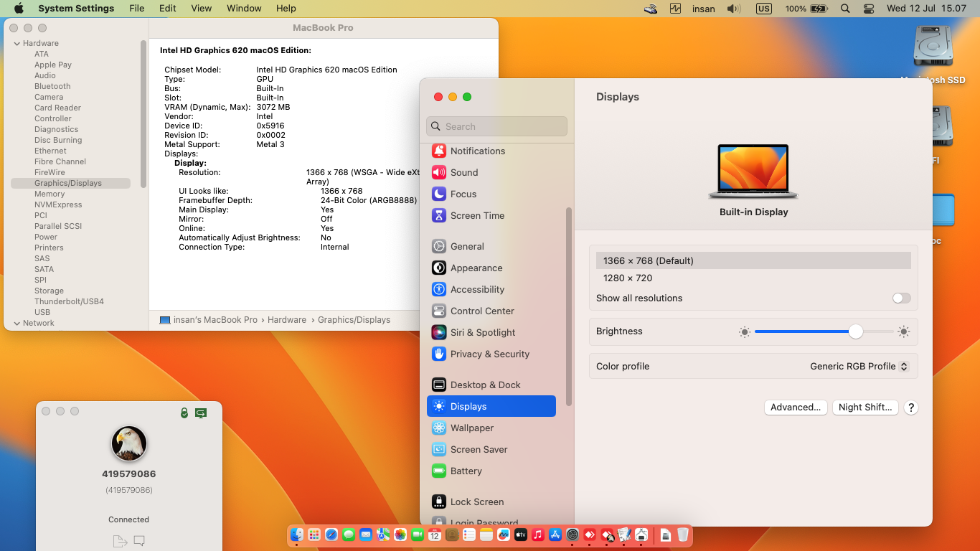This screenshot has width=980, height=551.
Task: Open Notifications in System Settings sidebar
Action: click(x=492, y=151)
